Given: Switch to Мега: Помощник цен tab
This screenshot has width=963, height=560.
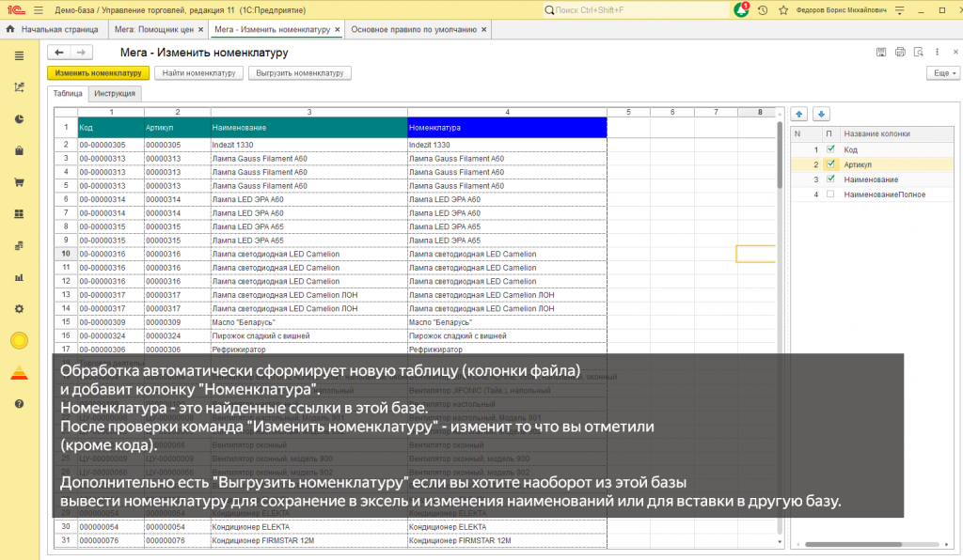Looking at the screenshot, I should coord(151,30).
